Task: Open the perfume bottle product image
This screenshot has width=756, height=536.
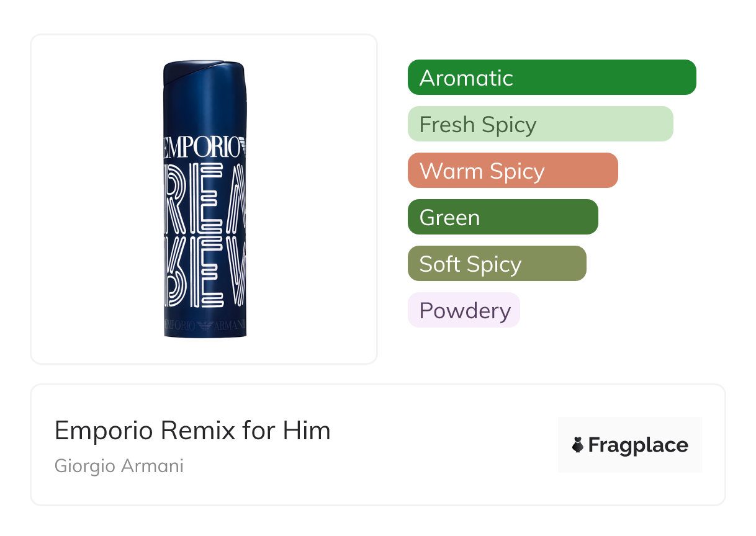Action: (x=205, y=199)
